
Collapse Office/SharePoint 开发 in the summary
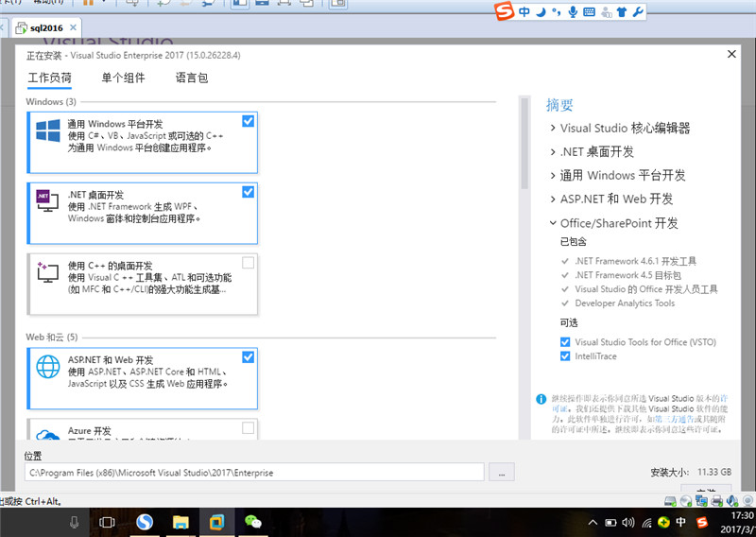point(553,223)
